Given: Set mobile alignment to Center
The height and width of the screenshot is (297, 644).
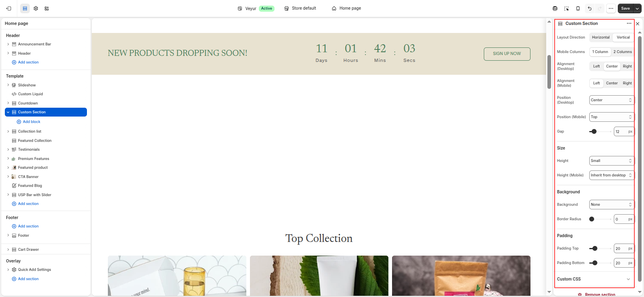Looking at the screenshot, I should [x=612, y=83].
